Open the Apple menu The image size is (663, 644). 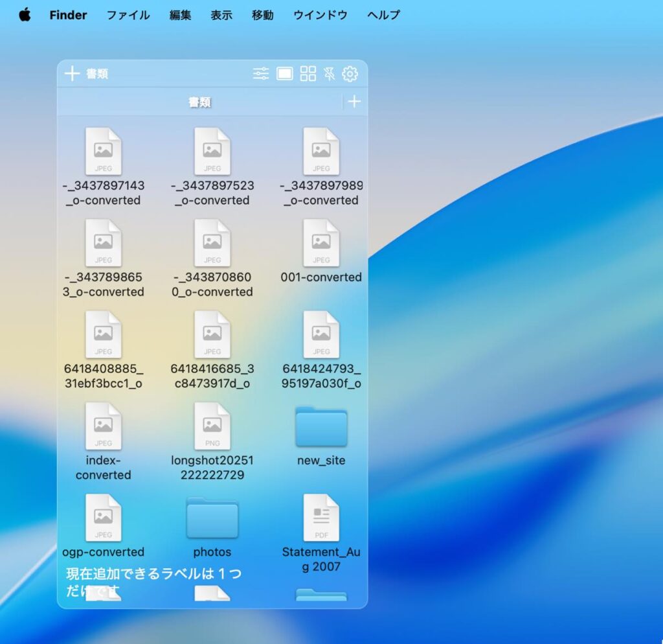25,15
